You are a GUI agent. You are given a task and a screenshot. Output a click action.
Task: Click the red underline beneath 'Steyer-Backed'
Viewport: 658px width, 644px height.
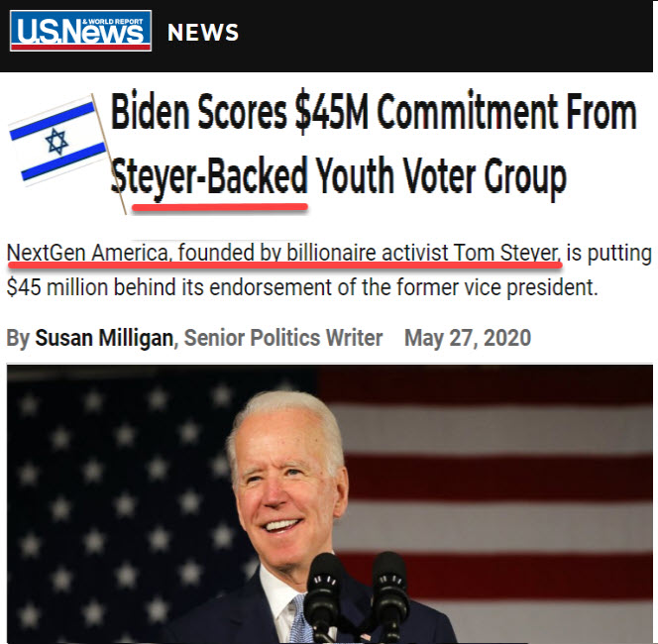click(x=220, y=207)
